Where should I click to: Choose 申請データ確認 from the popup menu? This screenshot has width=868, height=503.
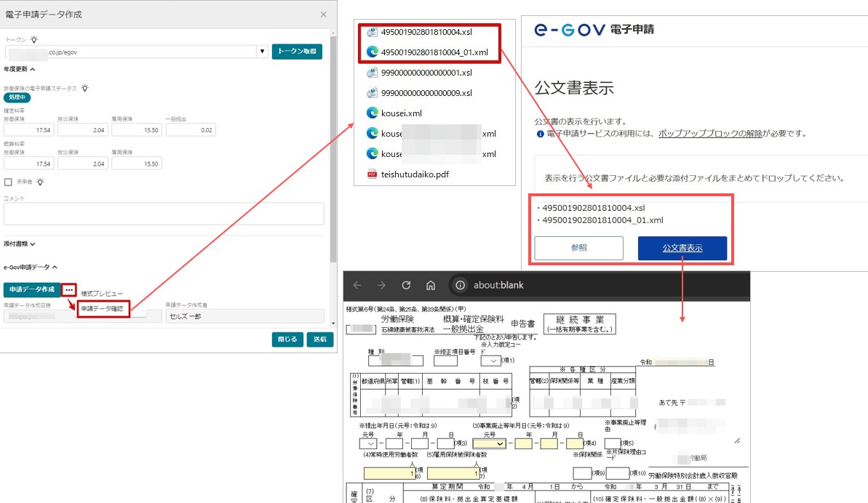103,308
